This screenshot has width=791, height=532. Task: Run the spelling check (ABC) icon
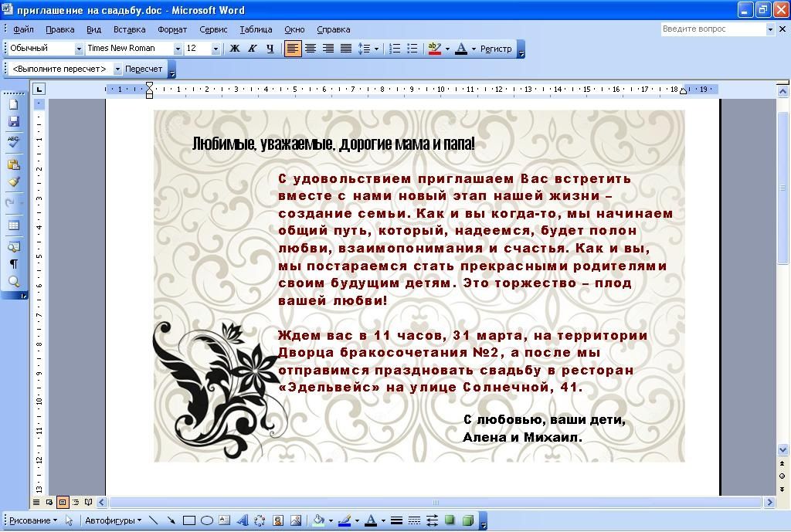(x=14, y=141)
